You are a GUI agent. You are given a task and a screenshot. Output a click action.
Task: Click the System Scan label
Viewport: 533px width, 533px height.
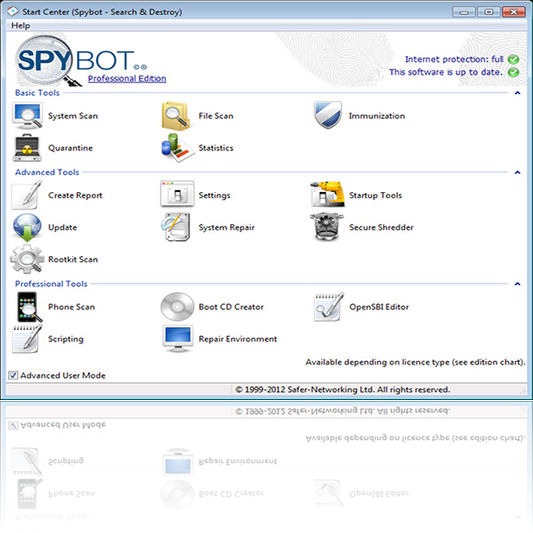[x=73, y=116]
